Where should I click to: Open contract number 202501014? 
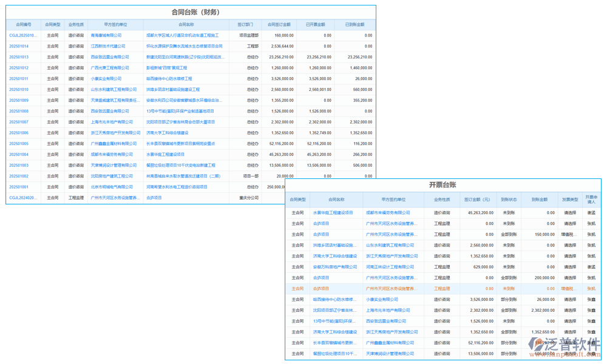pos(19,46)
